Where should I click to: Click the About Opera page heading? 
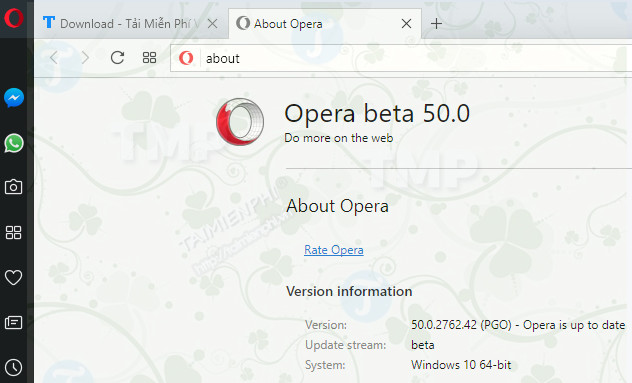click(x=337, y=206)
